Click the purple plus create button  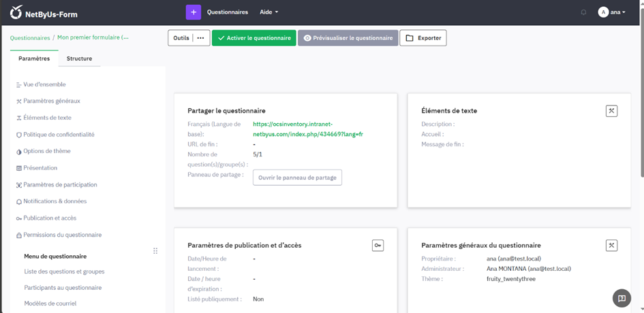194,12
